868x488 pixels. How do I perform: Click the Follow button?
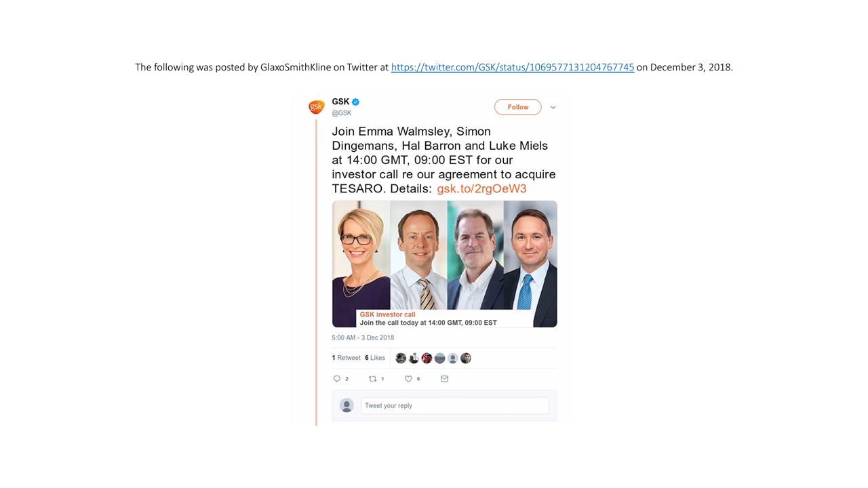pyautogui.click(x=518, y=107)
